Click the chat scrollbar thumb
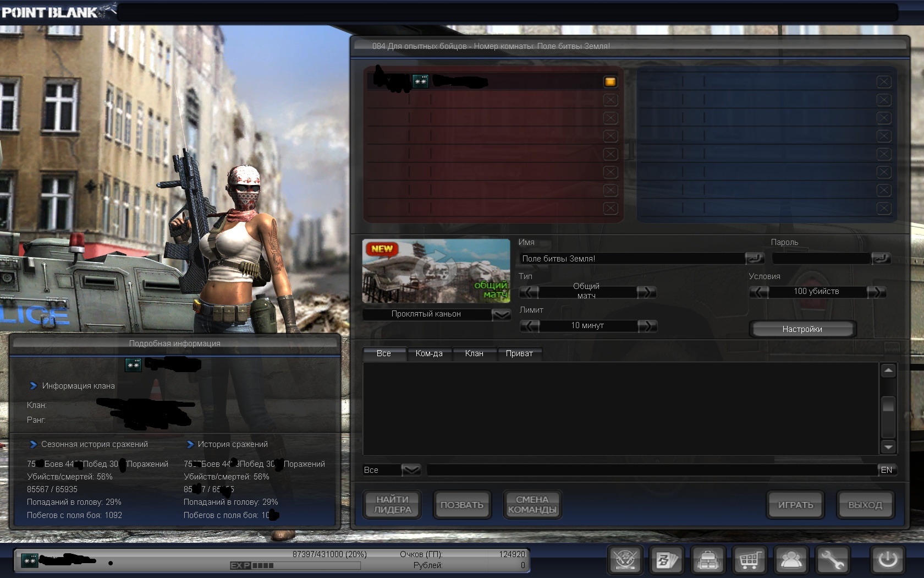The image size is (924, 578). [x=888, y=405]
